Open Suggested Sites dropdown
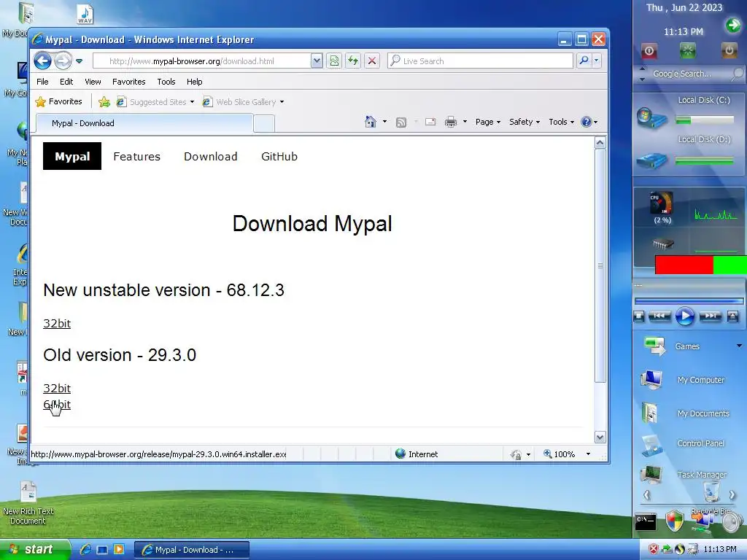 coord(155,102)
